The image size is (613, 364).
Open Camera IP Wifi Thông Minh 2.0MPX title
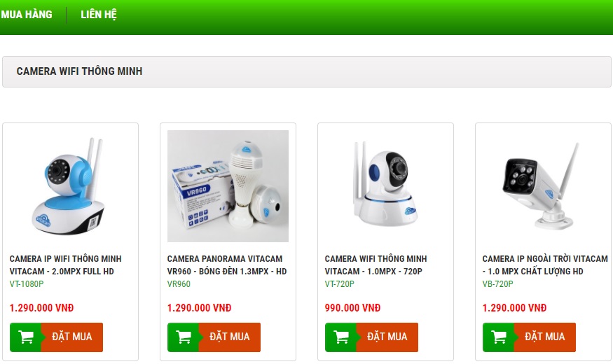(x=65, y=265)
